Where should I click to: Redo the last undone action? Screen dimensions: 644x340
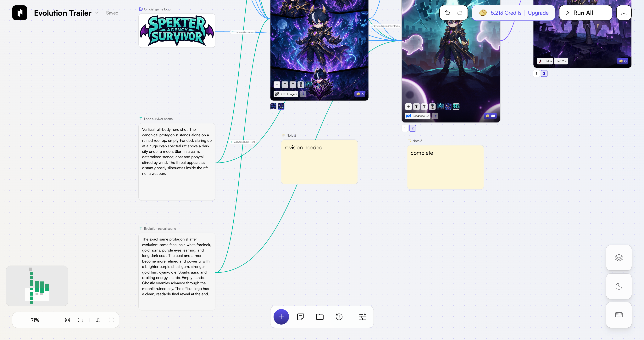(x=459, y=13)
